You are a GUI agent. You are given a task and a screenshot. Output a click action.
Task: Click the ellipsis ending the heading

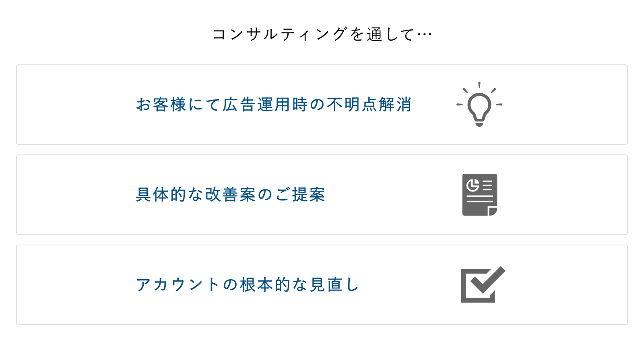click(424, 35)
